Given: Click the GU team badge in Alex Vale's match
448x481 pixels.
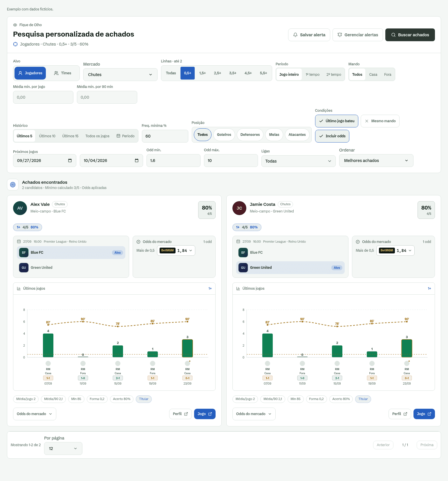Looking at the screenshot, I should (24, 268).
